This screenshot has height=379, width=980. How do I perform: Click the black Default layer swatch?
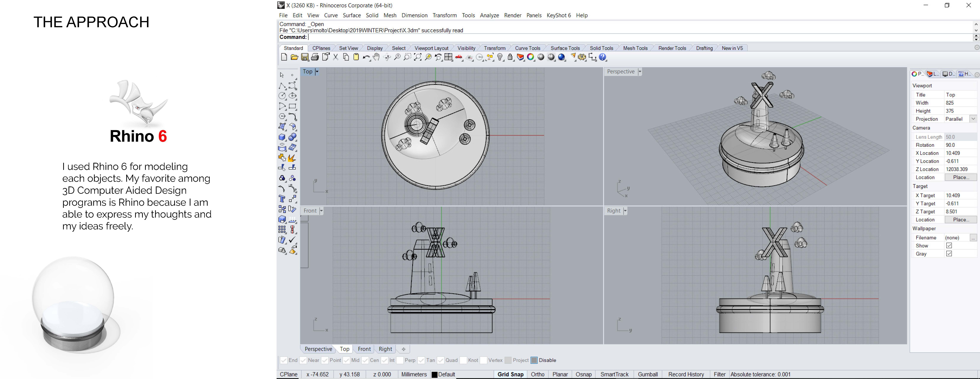coord(435,374)
